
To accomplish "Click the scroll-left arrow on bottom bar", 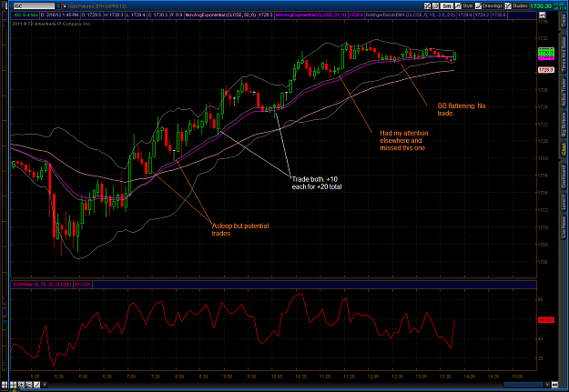I will click(45, 385).
